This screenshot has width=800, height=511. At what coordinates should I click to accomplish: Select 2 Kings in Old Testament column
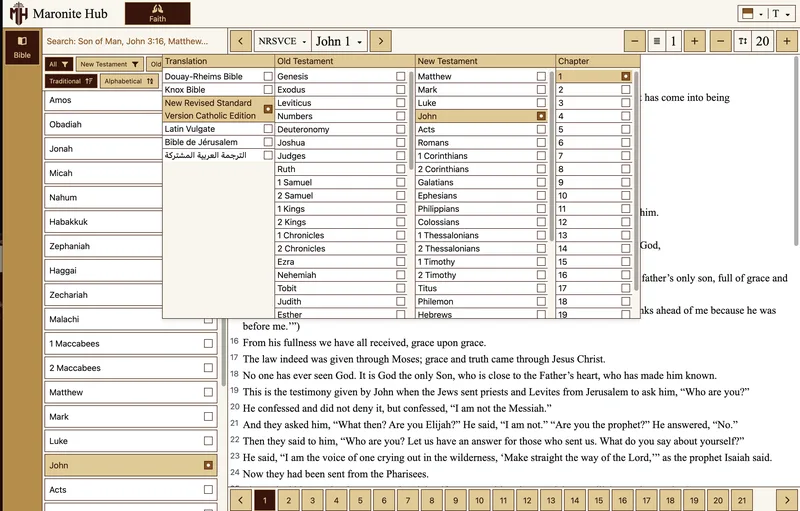click(341, 222)
